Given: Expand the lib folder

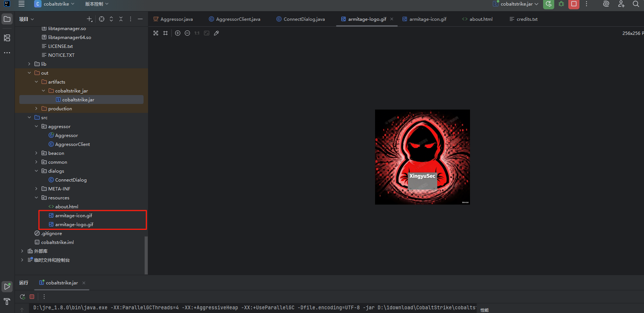Looking at the screenshot, I should (x=29, y=64).
